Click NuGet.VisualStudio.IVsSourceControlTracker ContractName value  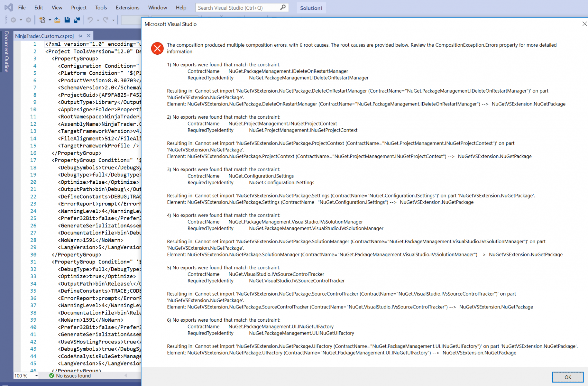[276, 274]
